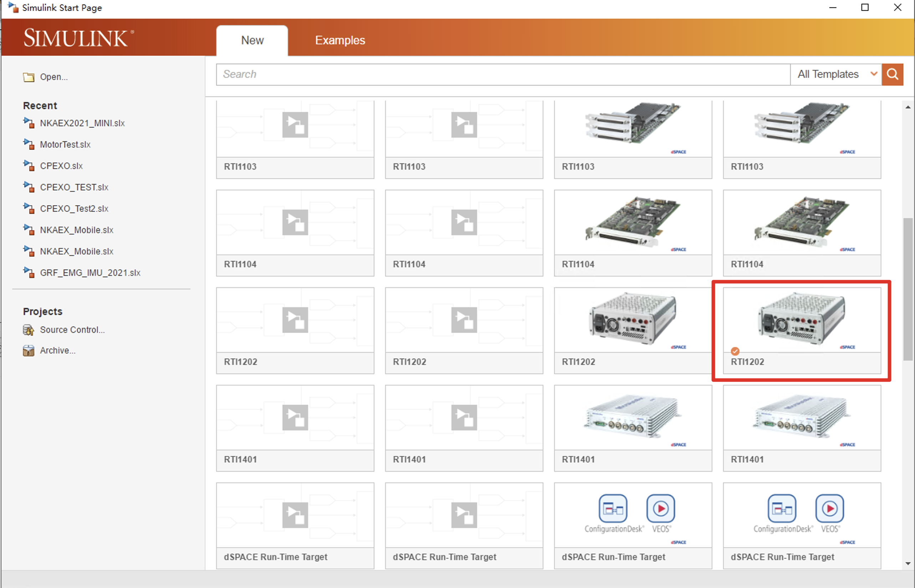Click the scrollbar up arrow

(908, 107)
